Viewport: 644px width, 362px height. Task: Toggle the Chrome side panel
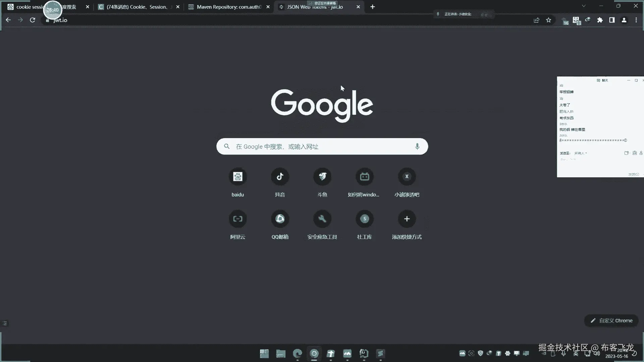tap(612, 20)
